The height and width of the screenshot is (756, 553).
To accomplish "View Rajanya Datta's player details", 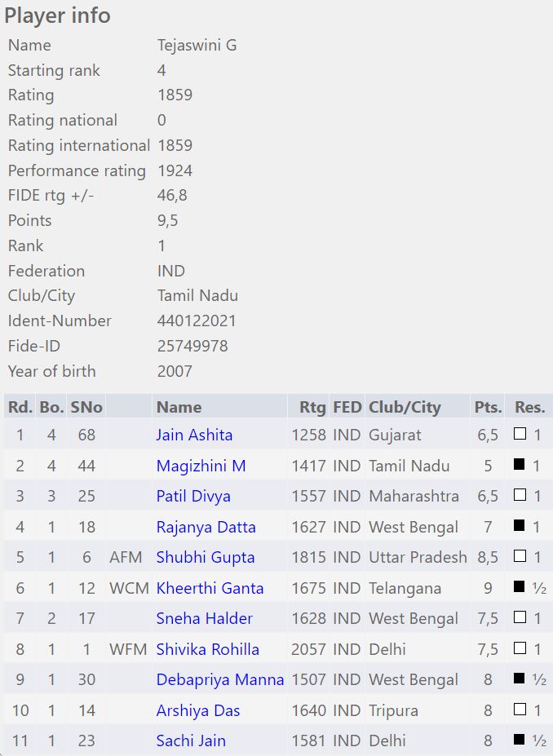I will coord(206,527).
